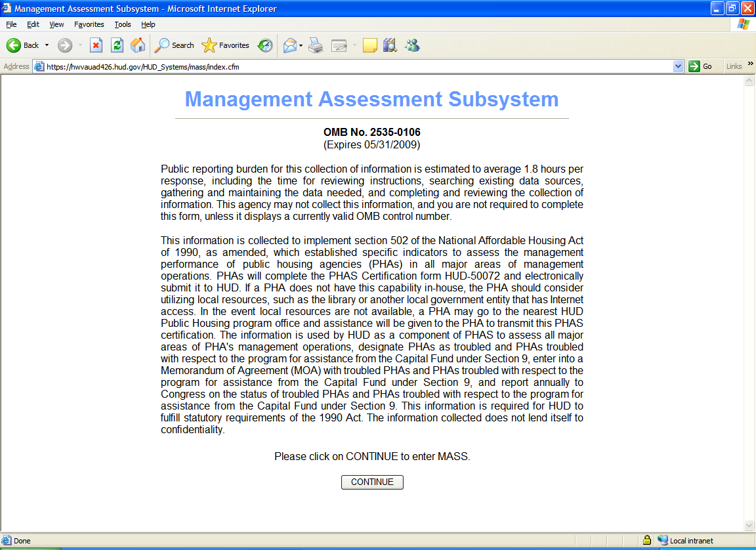Screen dimensions: 756x550
Task: Open the Favorites menu in the menu bar
Action: (x=89, y=24)
